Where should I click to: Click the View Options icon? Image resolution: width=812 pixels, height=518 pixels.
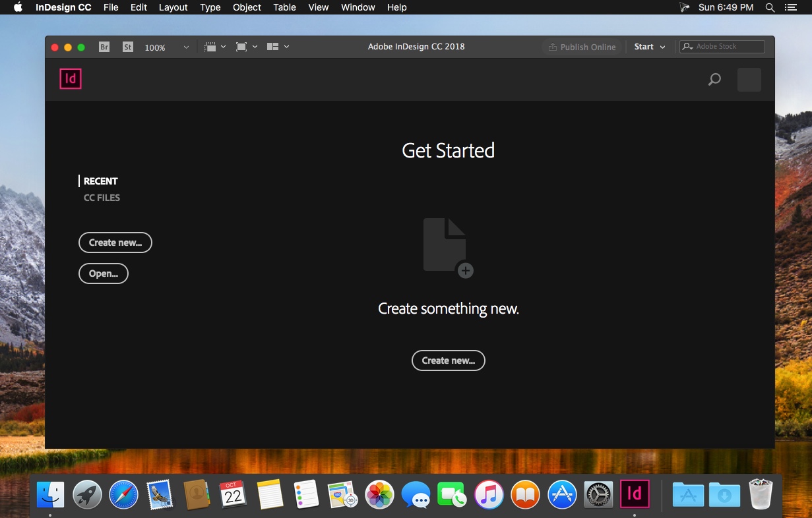[x=210, y=47]
